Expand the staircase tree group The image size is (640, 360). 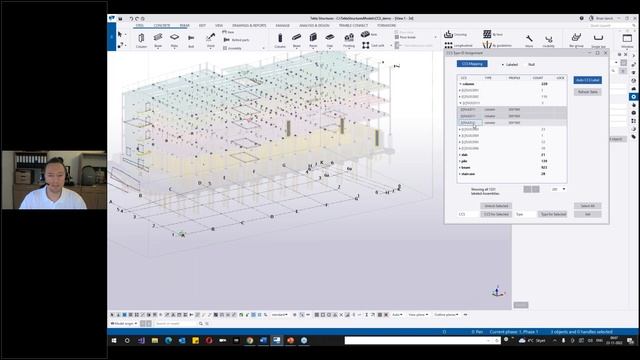(x=460, y=174)
